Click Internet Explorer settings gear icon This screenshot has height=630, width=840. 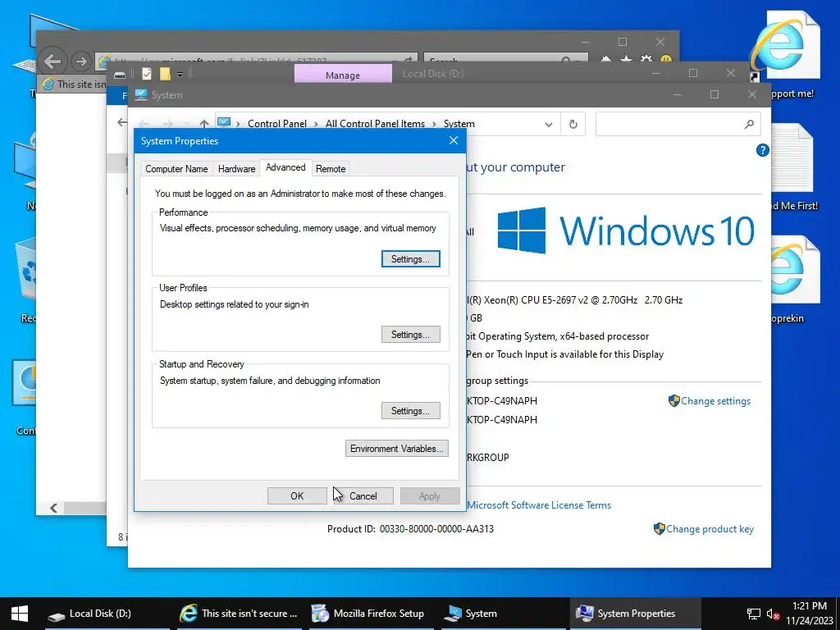646,61
